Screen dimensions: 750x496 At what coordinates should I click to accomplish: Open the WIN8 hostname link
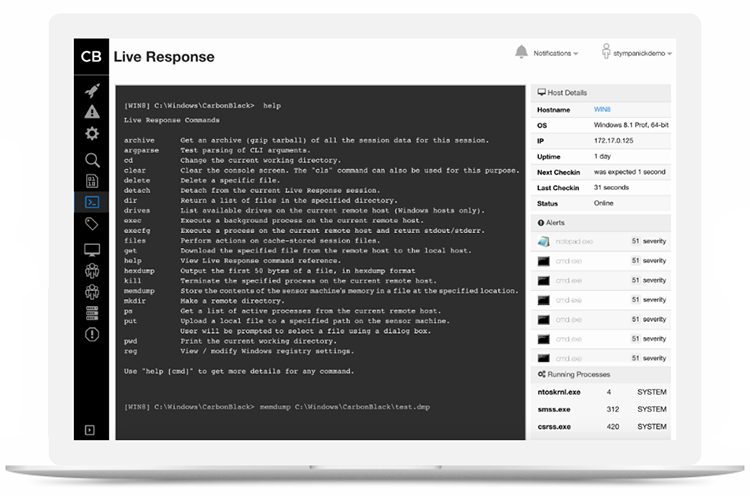[602, 110]
